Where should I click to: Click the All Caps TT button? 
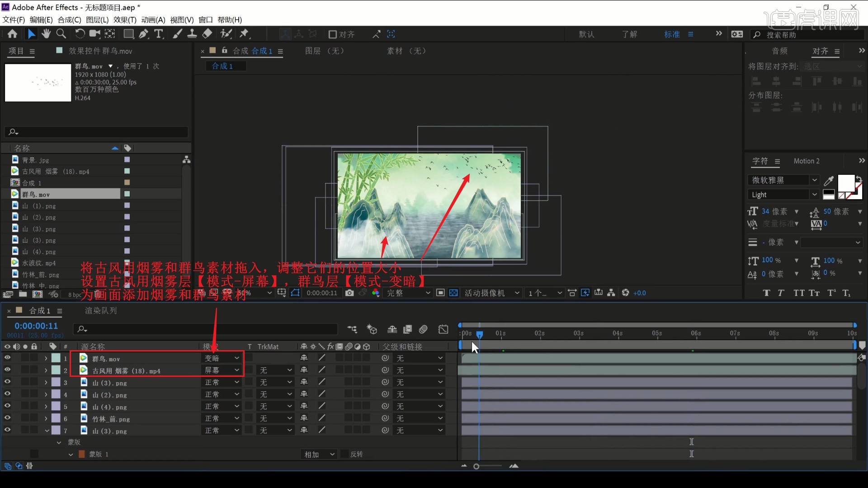coord(798,293)
